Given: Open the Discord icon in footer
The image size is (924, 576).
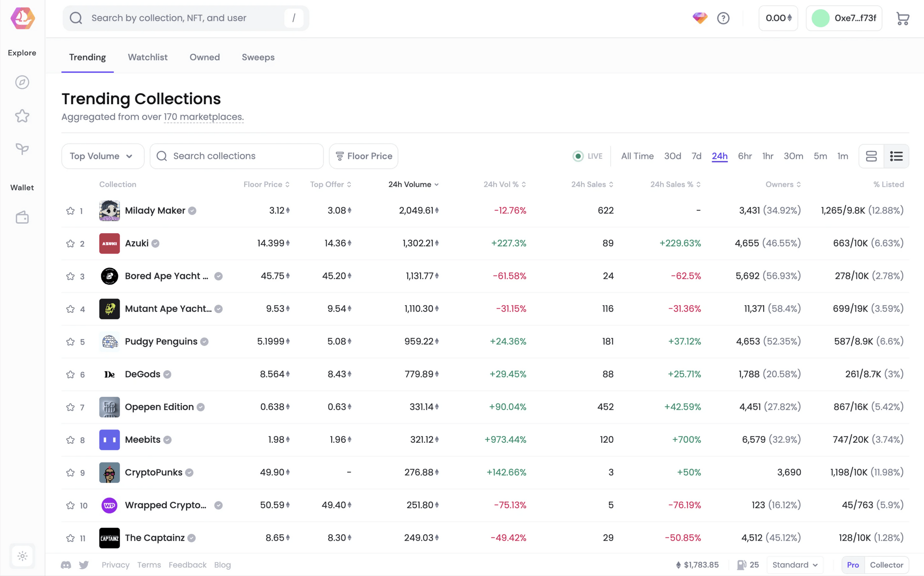Looking at the screenshot, I should 66,564.
